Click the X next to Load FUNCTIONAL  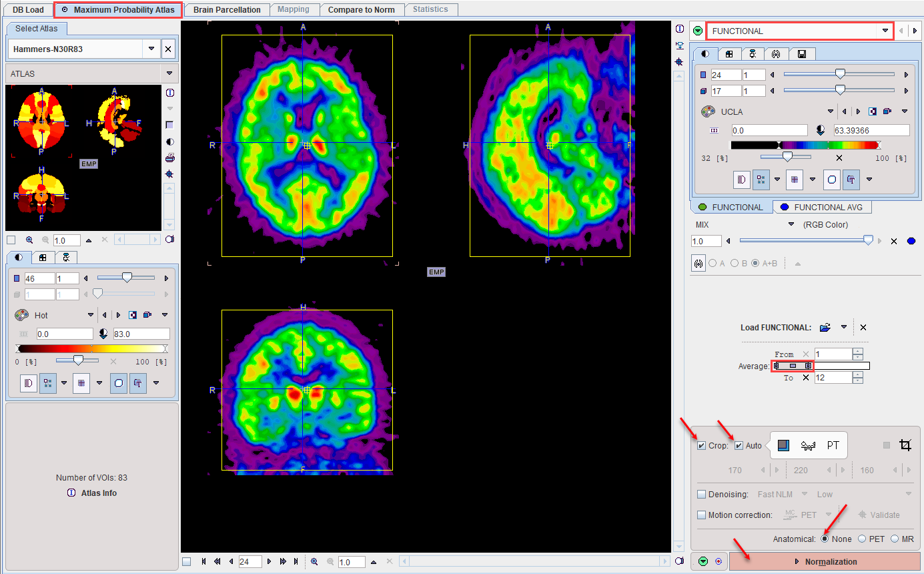tap(863, 328)
